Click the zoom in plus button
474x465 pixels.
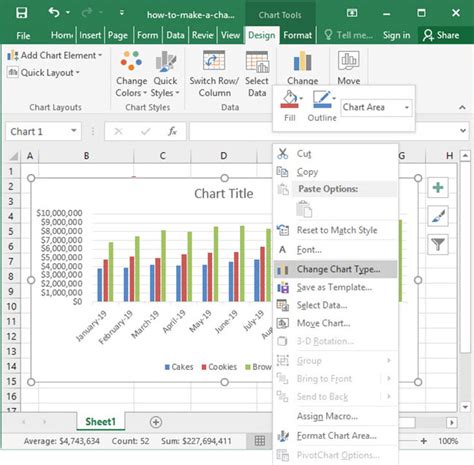point(424,441)
